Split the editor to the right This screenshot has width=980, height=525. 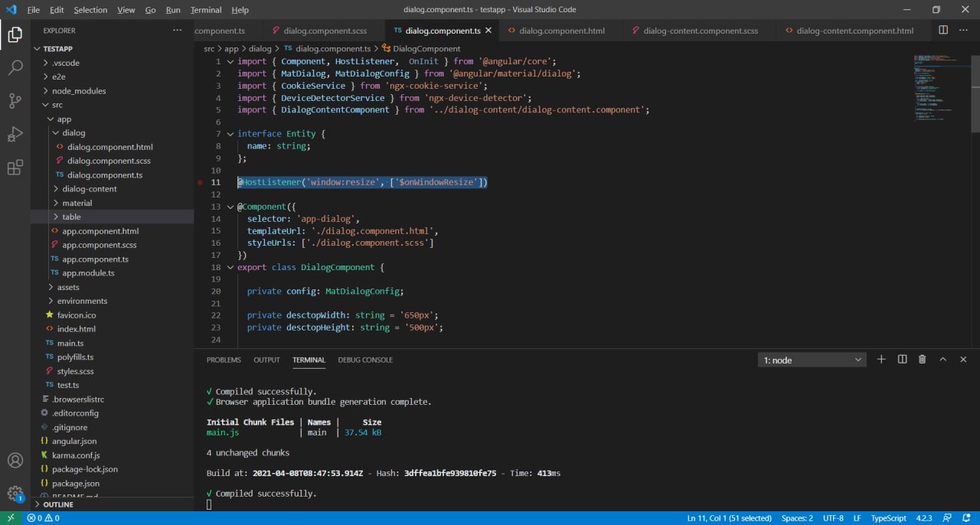943,31
